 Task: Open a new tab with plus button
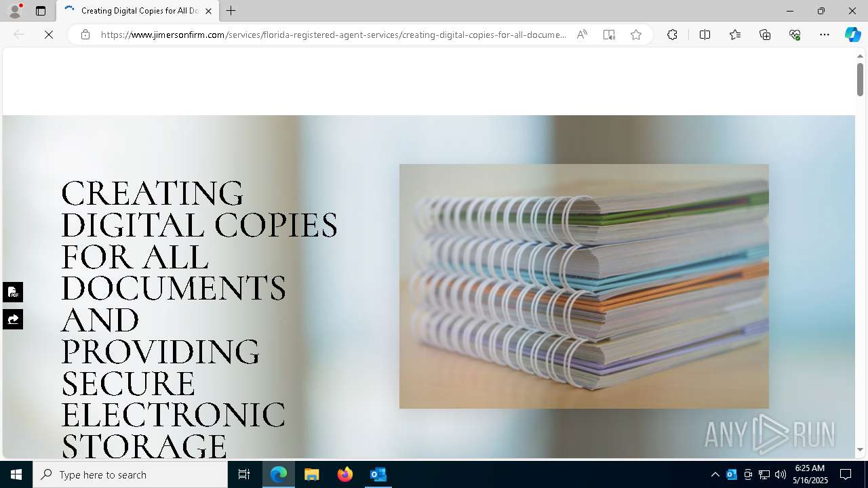pyautogui.click(x=231, y=11)
